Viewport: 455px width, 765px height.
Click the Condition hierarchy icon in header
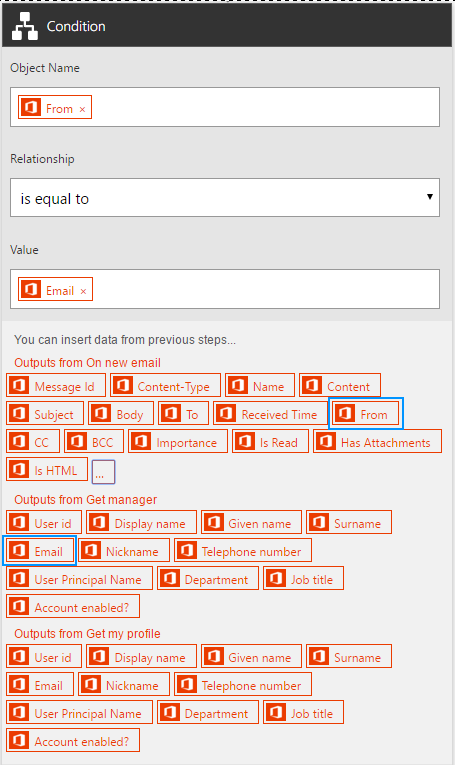[x=24, y=26]
